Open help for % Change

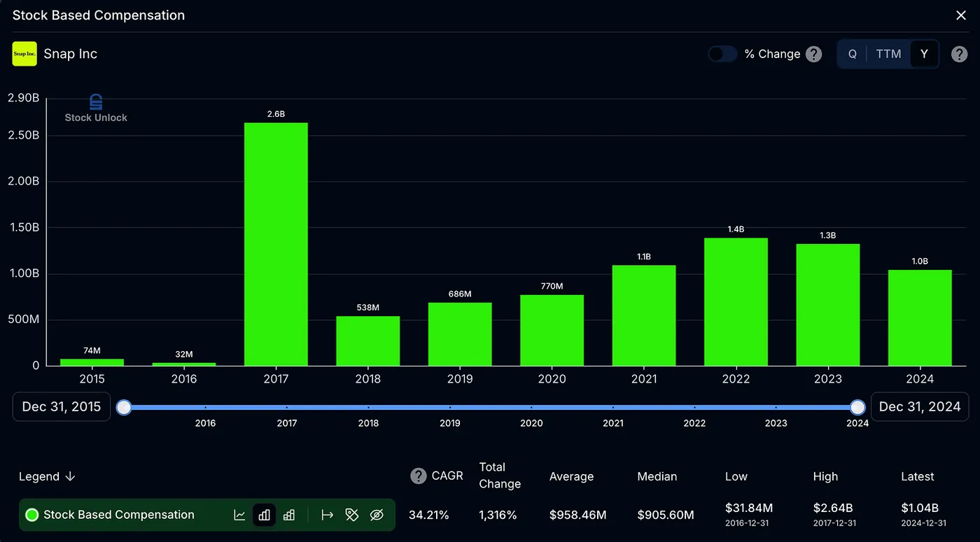[813, 54]
